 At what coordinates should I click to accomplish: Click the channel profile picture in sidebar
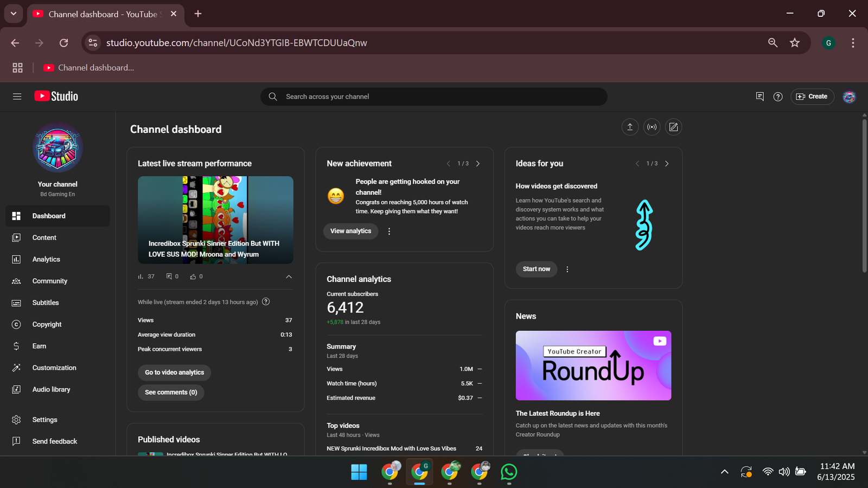click(x=58, y=147)
